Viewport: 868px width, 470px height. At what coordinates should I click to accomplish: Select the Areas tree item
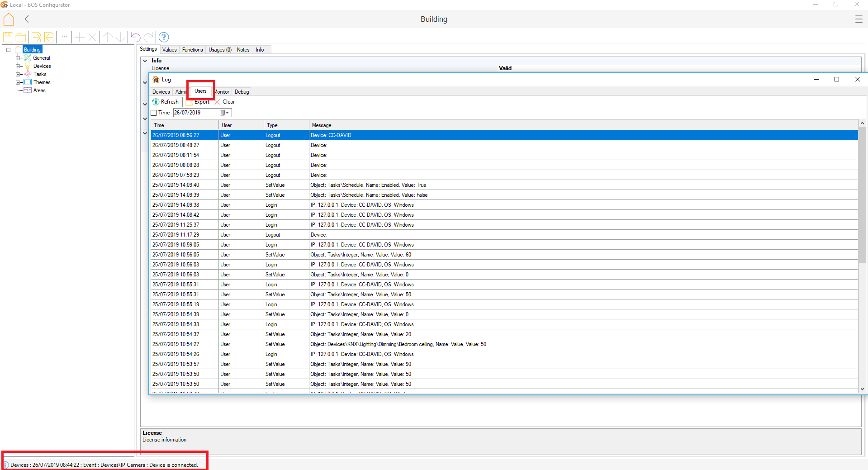pyautogui.click(x=39, y=90)
